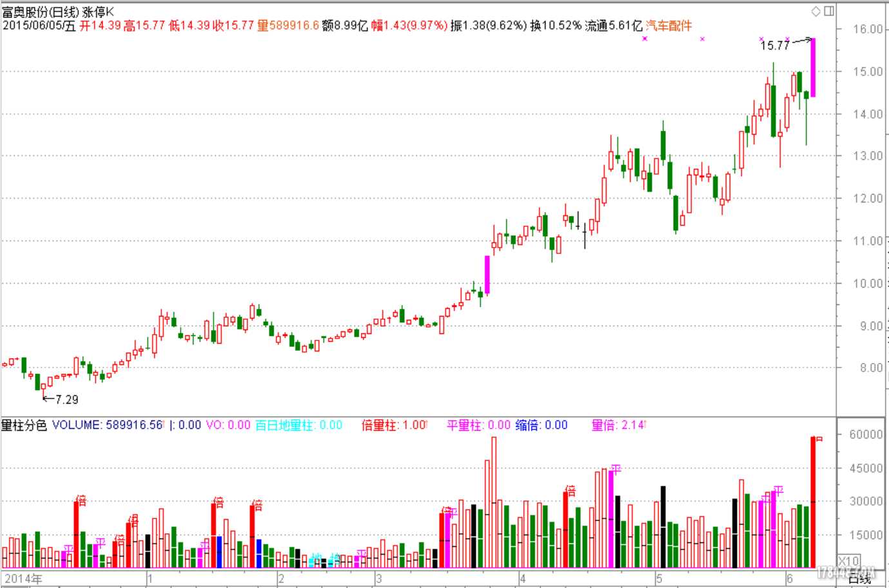Click month 4 on time axis
Image resolution: width=889 pixels, height=588 pixels.
click(523, 578)
